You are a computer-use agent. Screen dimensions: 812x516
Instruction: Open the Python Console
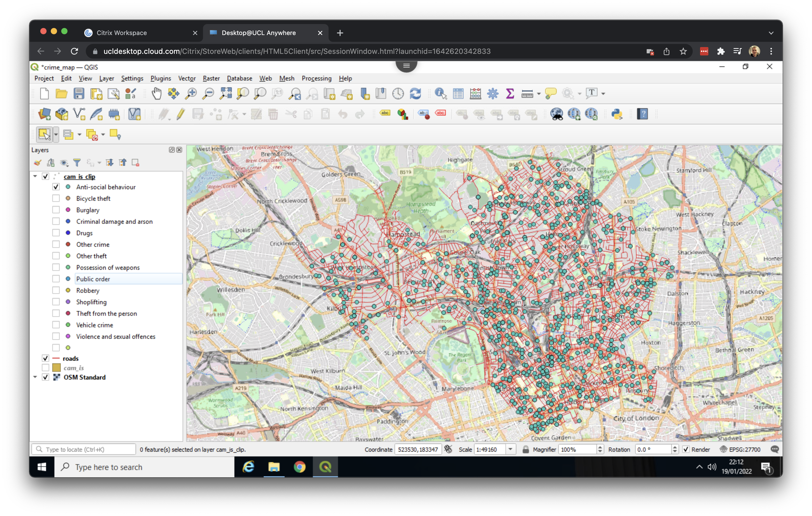tap(617, 114)
